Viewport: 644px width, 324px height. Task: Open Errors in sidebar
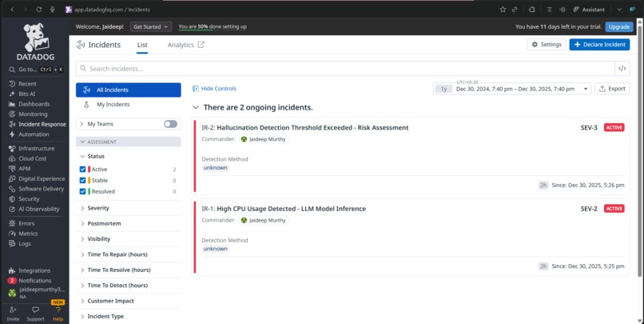[x=26, y=224]
